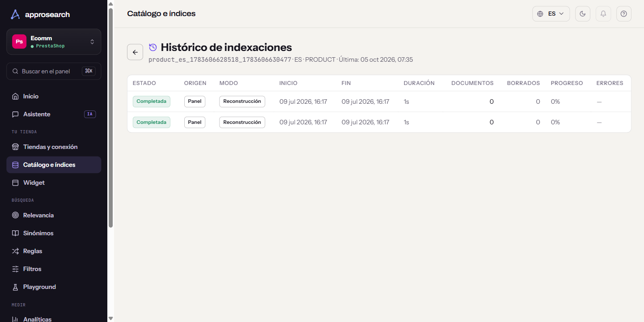Click the DOCUMENTOS column header

pos(473,83)
